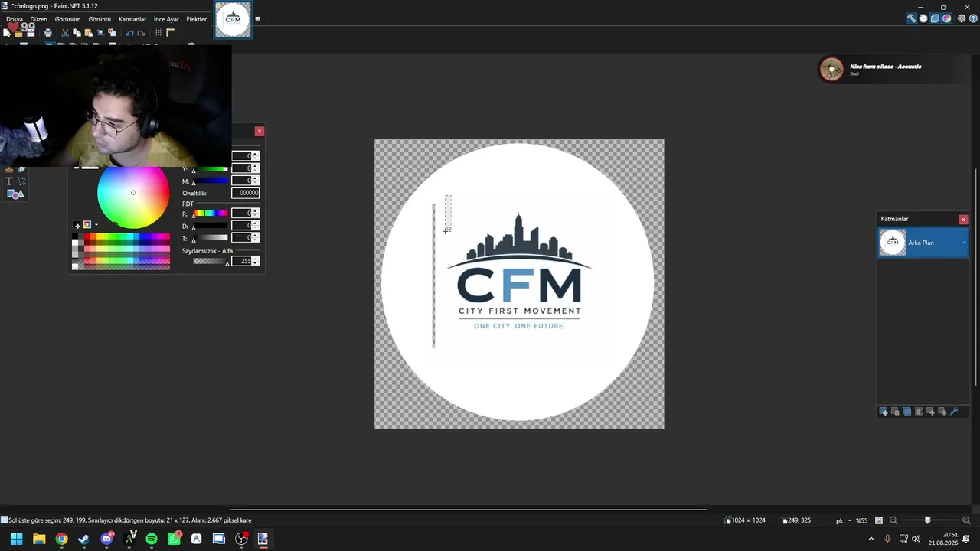Delete the current layer
The image size is (980, 551).
pos(895,412)
